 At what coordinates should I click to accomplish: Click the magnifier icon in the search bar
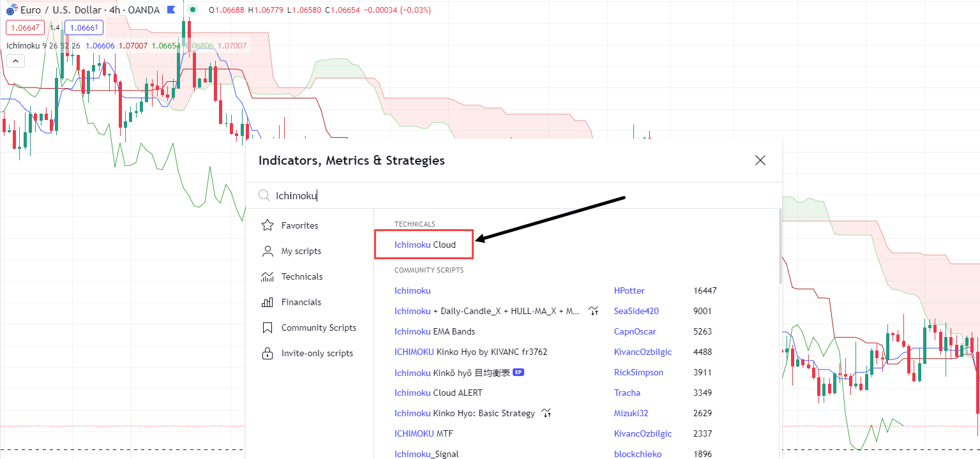264,196
